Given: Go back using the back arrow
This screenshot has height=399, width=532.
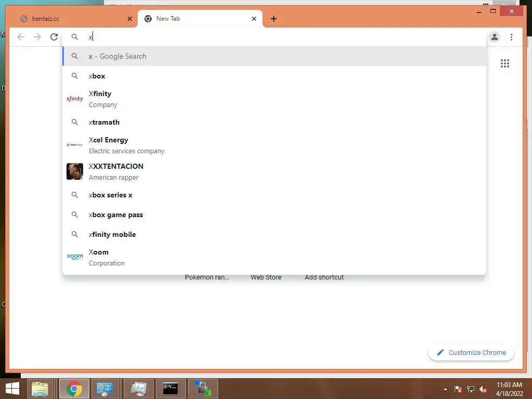Looking at the screenshot, I should coord(21,37).
